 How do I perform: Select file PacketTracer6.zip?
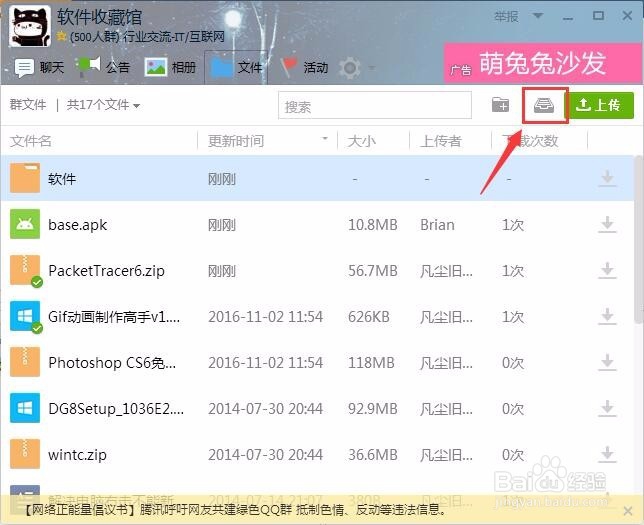(x=106, y=271)
